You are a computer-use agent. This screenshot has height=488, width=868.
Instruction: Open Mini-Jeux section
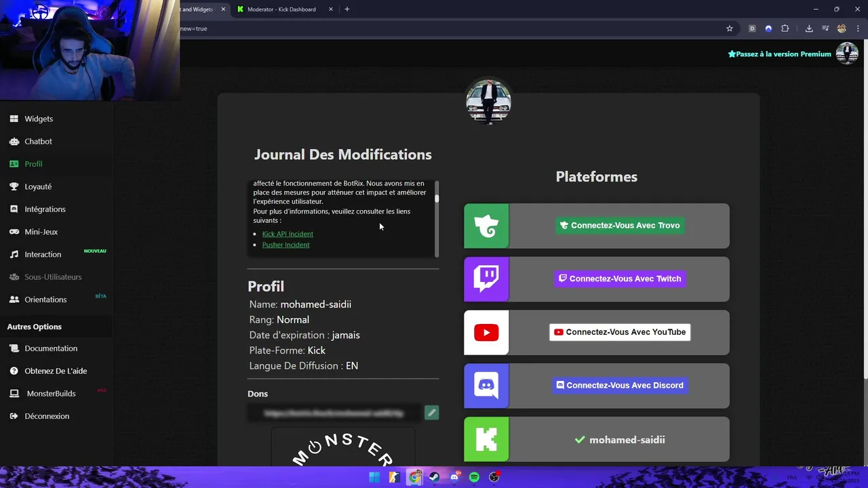41,232
